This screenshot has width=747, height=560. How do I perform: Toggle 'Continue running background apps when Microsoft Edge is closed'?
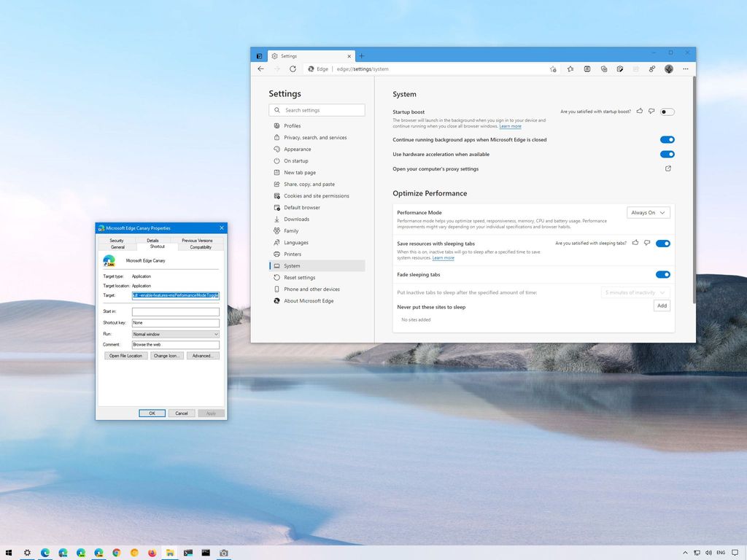(666, 139)
